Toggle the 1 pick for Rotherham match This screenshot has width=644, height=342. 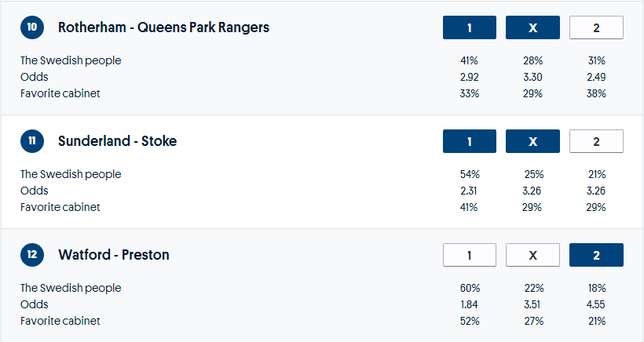(470, 27)
